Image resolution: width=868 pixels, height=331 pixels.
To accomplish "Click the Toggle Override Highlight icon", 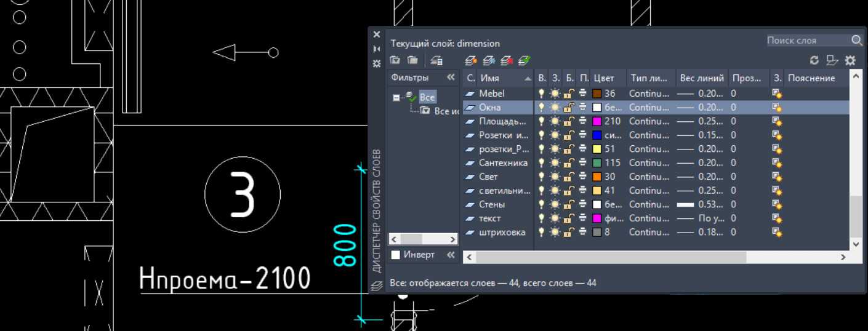I will click(832, 60).
